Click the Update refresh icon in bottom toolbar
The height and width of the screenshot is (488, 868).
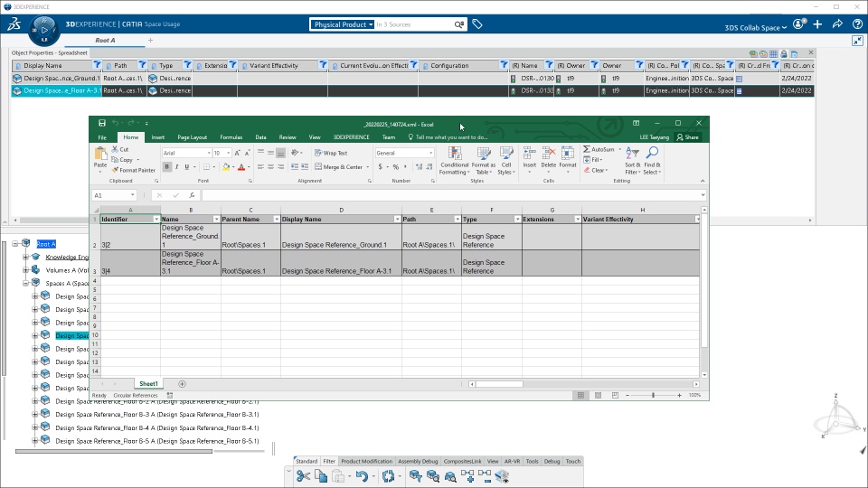[388, 476]
